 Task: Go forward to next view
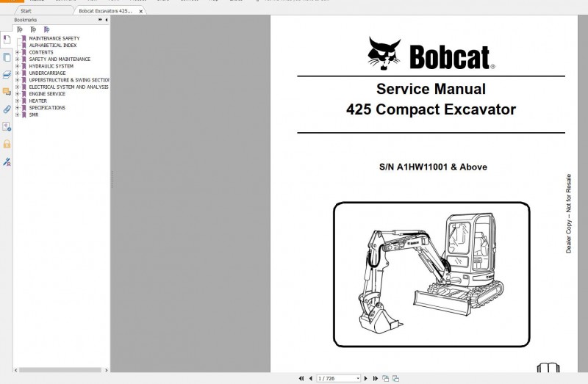(395, 378)
